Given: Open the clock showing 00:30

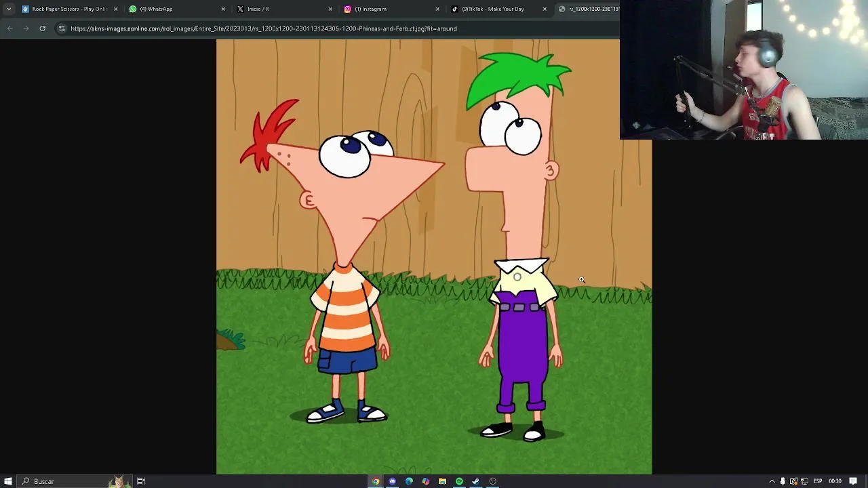Looking at the screenshot, I should pyautogui.click(x=835, y=481).
